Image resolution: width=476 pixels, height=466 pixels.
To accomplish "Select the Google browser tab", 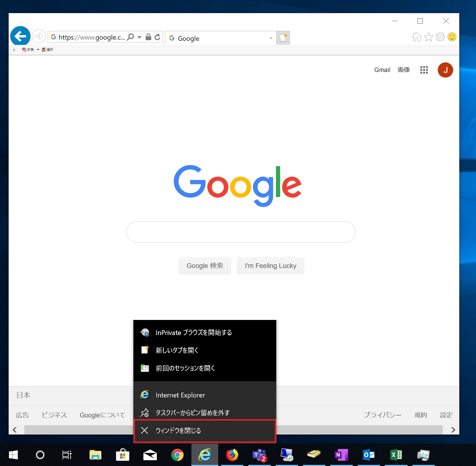I will tap(220, 38).
